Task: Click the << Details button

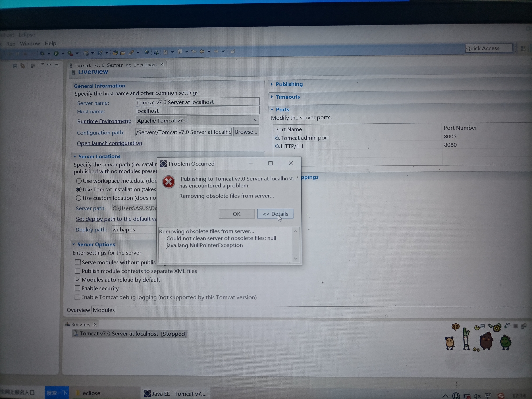Action: pos(275,214)
